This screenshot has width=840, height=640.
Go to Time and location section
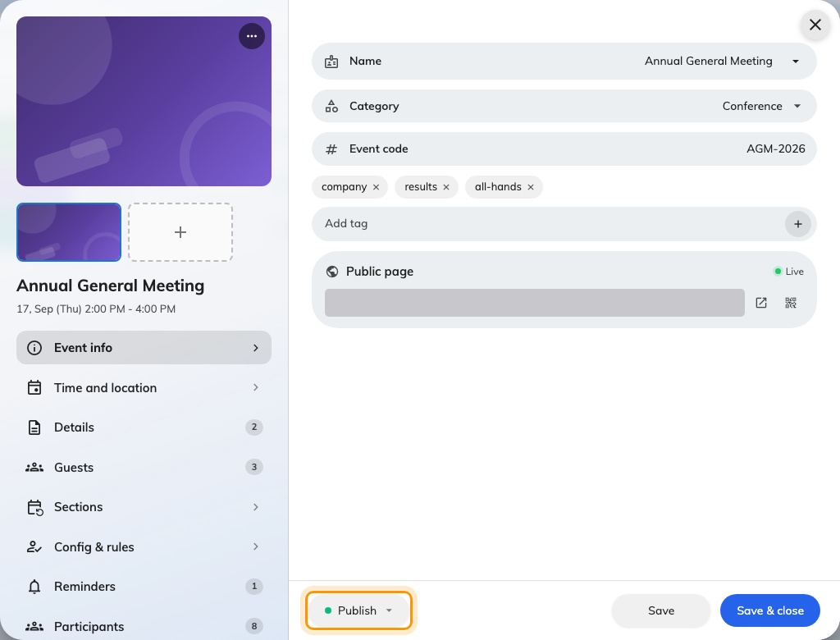point(144,387)
